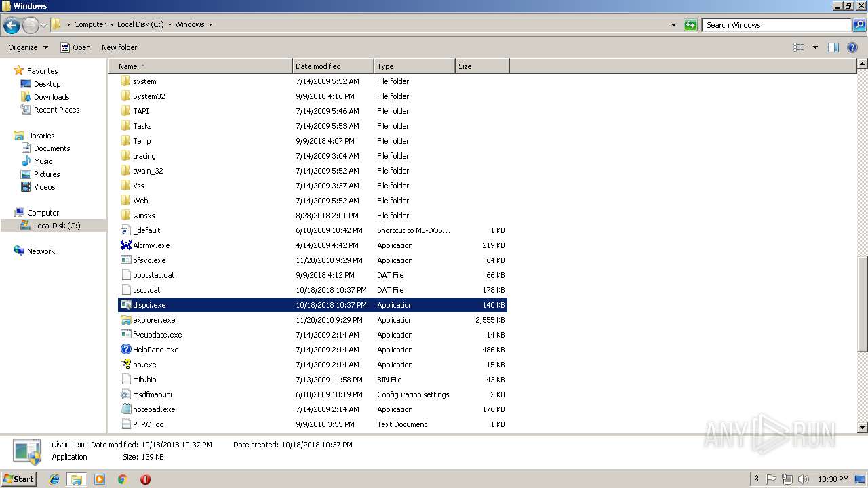Open the view options dropdown arrow

point(815,47)
